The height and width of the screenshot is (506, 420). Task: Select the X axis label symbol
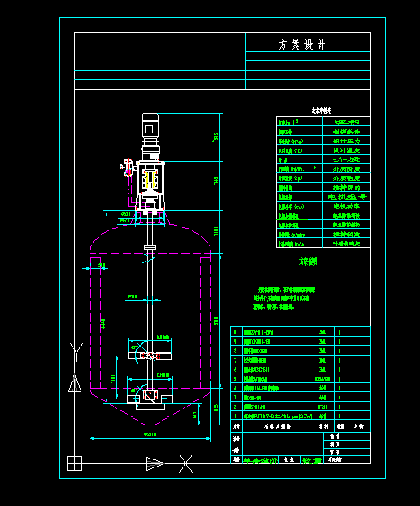click(x=185, y=464)
